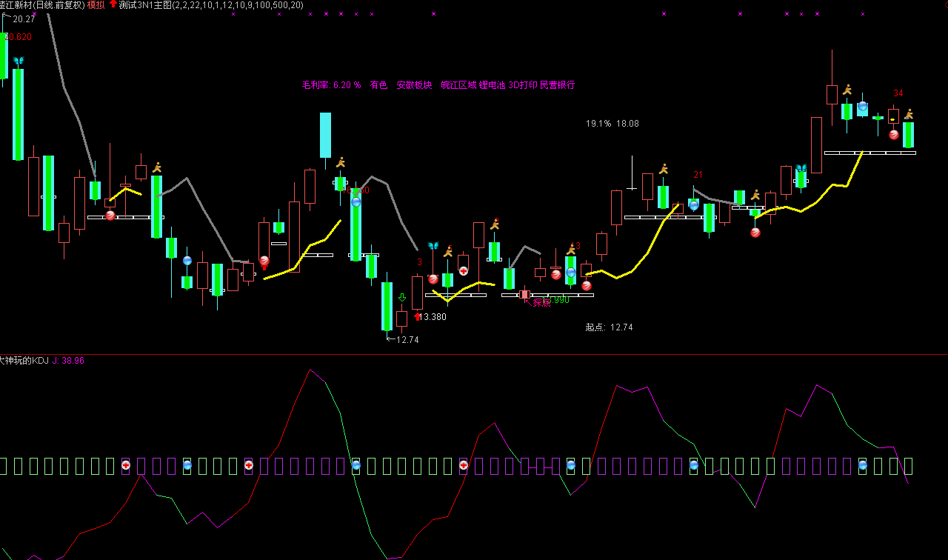Image resolution: width=948 pixels, height=560 pixels.
Task: Click the 大神玩的KDJ indicator label
Action: pos(24,361)
